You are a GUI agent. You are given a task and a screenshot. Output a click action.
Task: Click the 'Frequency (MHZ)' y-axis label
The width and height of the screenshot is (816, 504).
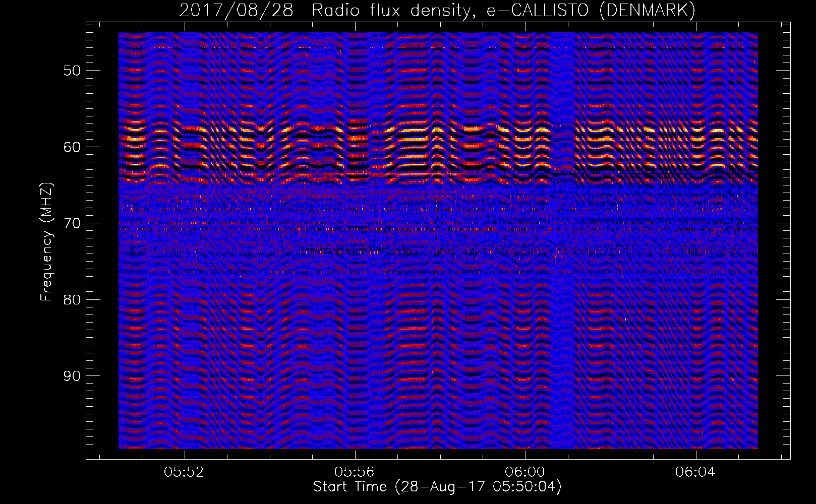(x=46, y=242)
